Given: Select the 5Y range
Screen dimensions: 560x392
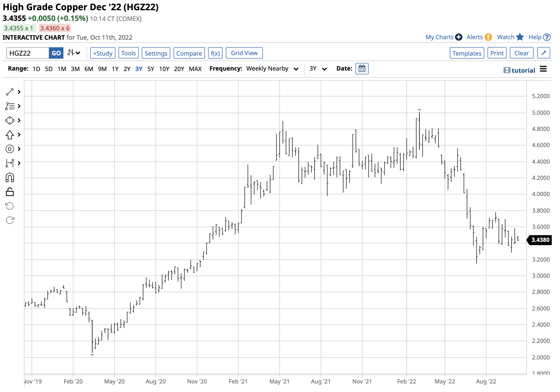Looking at the screenshot, I should coord(151,69).
